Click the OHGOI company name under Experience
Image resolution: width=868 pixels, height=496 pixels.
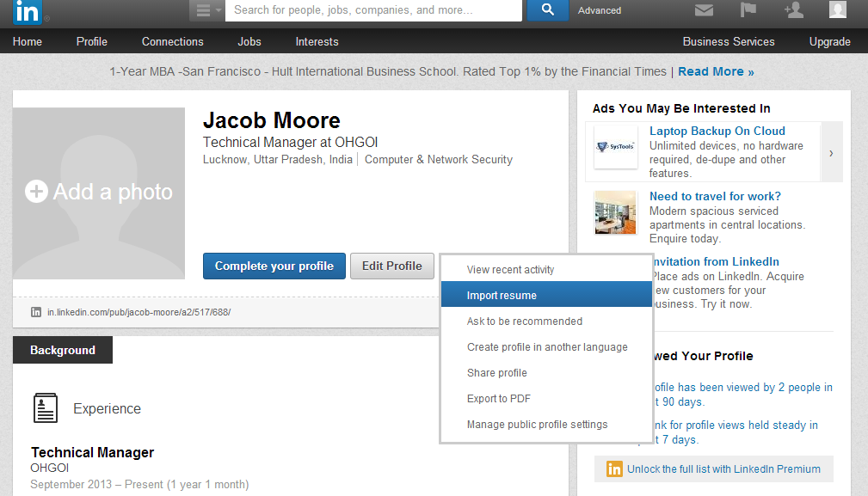[x=49, y=468]
